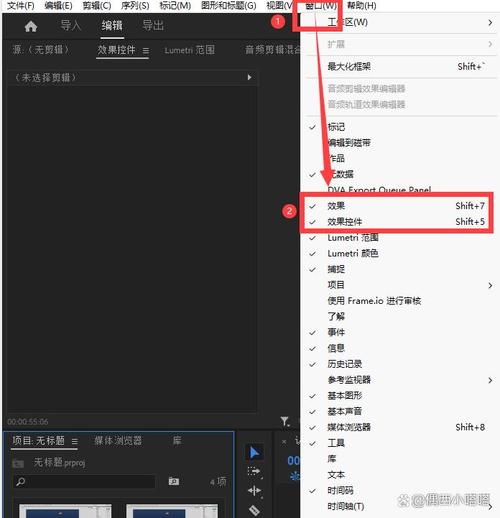Open the 帮助(H) menu

click(362, 6)
